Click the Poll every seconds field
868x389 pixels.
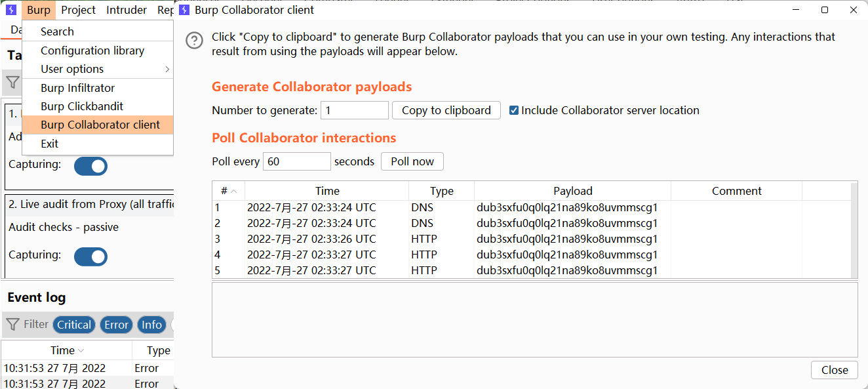pos(297,161)
